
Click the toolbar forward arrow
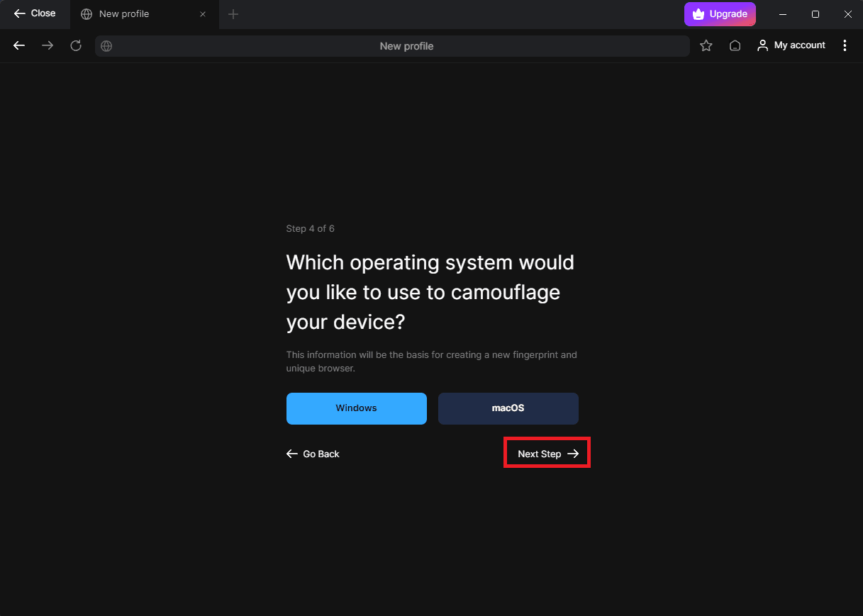click(x=48, y=45)
